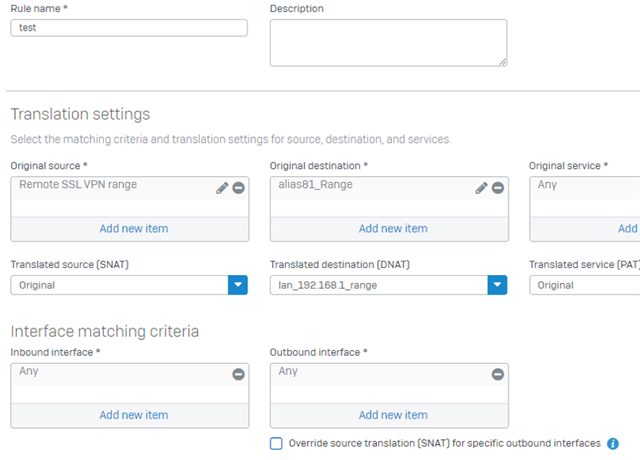Viewport: 640px width, 460px height.
Task: Select lan_192.168.1_range DNAT value field
Action: click(379, 285)
